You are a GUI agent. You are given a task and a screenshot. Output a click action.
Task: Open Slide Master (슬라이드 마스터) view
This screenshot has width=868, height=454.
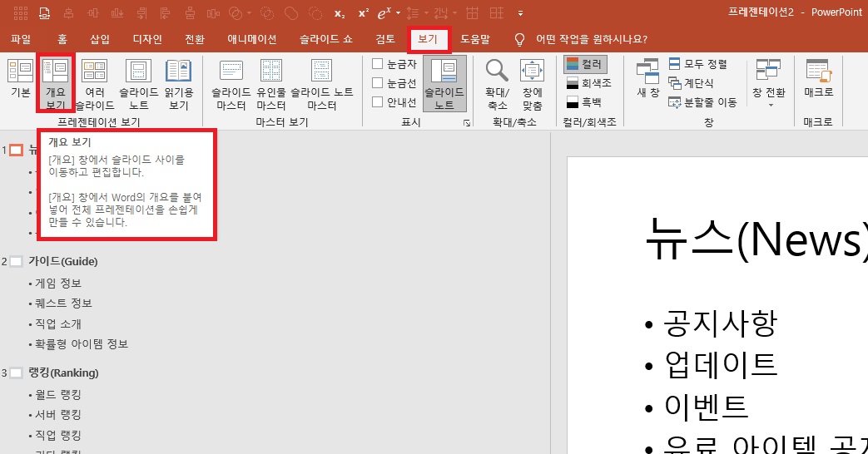click(x=231, y=84)
